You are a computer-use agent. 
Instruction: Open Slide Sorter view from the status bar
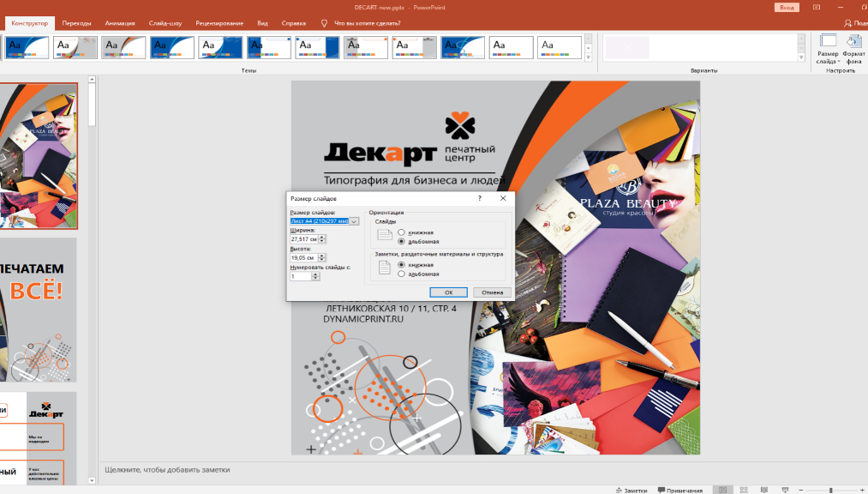pos(743,490)
